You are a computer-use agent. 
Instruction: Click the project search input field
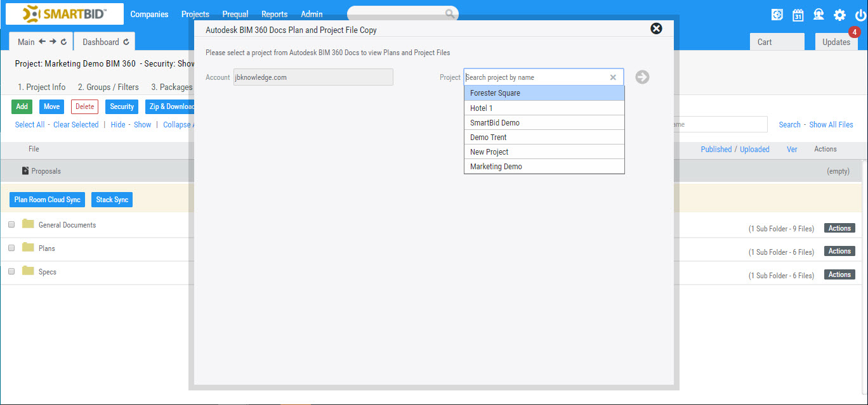536,77
